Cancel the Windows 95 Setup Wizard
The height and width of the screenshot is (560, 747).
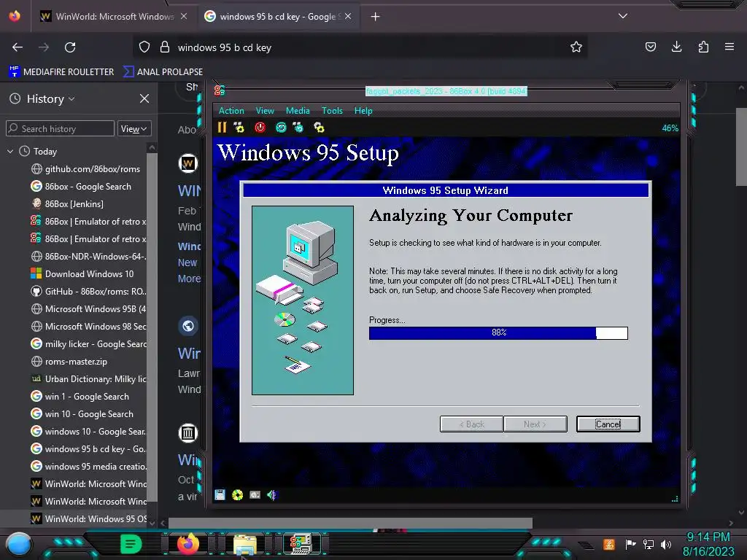coord(608,424)
